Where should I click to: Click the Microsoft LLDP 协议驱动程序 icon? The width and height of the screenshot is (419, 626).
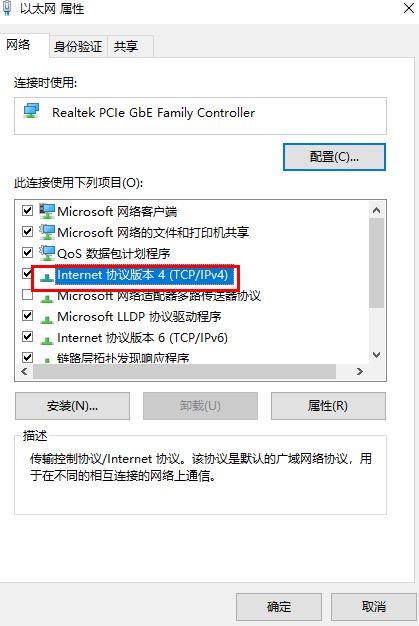click(47, 319)
